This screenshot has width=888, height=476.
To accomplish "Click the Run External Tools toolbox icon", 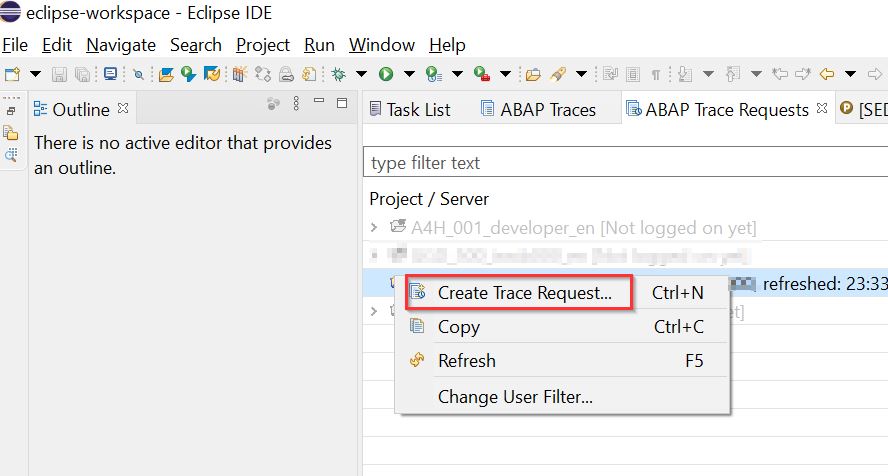I will pyautogui.click(x=482, y=74).
